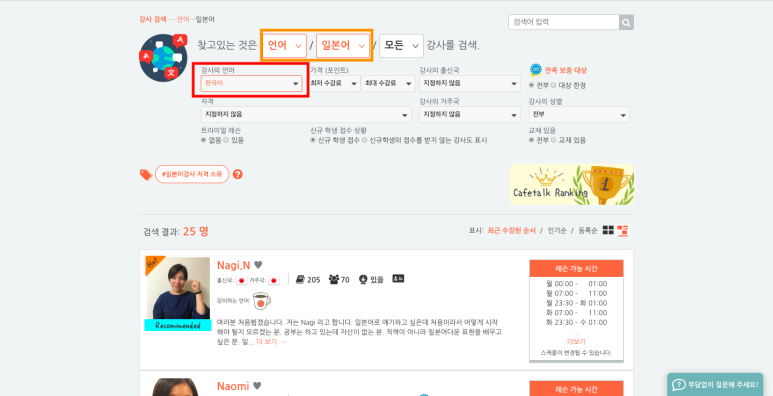The width and height of the screenshot is (773, 396).
Task: Sort results by 인기순
Action: pyautogui.click(x=557, y=230)
